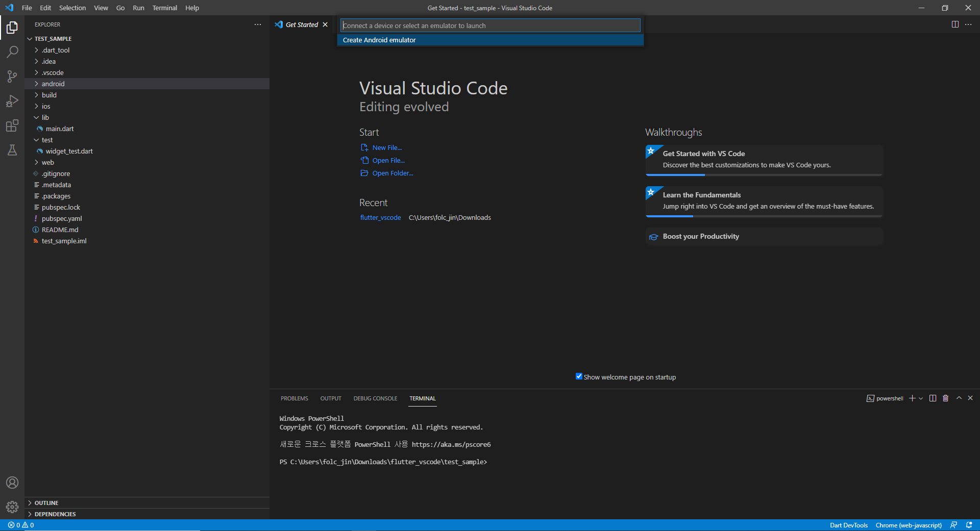Open the .gitignore file
The image size is (980, 531).
[147, 173]
